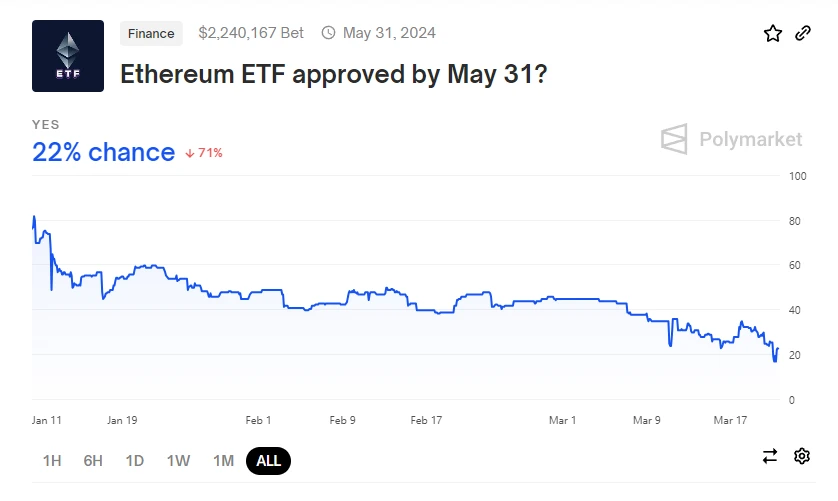
Task: Click the swap arrows icon below chart
Action: tap(770, 456)
